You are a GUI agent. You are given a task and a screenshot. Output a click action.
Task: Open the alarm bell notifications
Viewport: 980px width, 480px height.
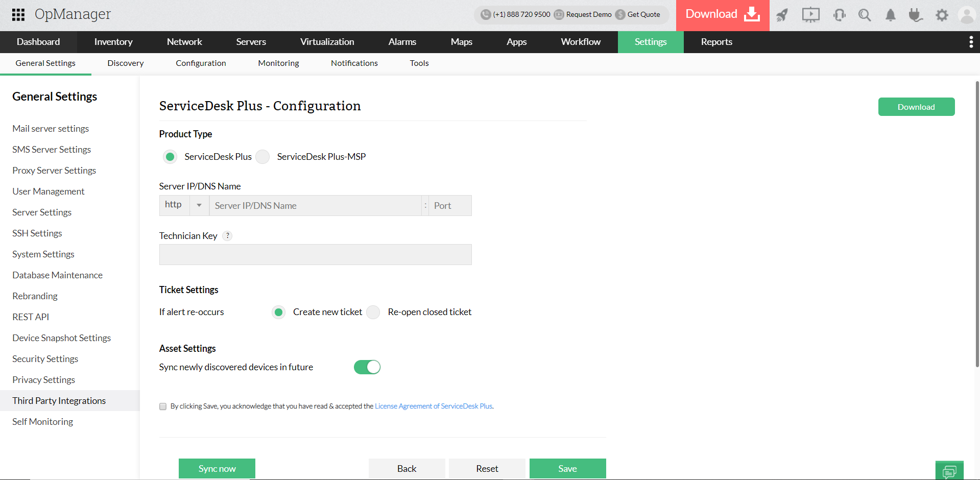pos(891,15)
